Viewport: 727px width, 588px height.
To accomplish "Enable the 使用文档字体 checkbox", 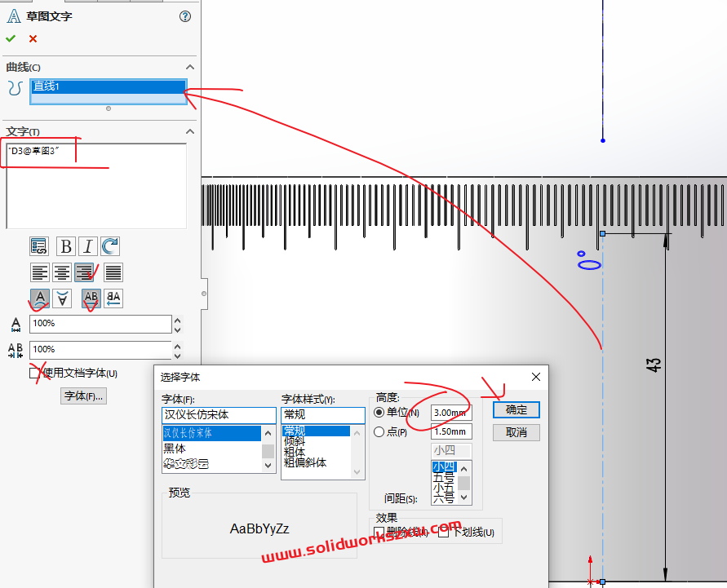I will click(x=35, y=374).
